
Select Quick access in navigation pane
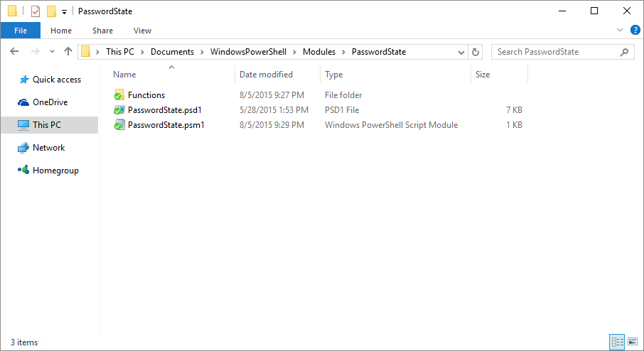57,80
